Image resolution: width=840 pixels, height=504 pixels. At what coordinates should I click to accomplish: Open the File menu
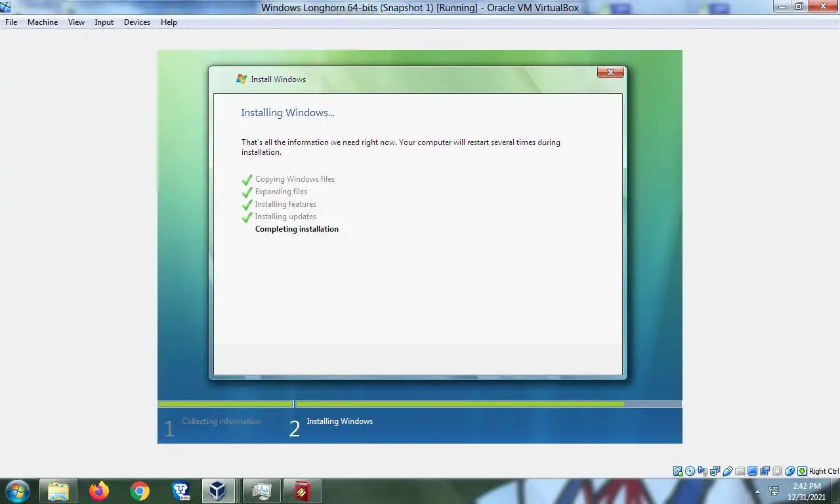[x=11, y=22]
